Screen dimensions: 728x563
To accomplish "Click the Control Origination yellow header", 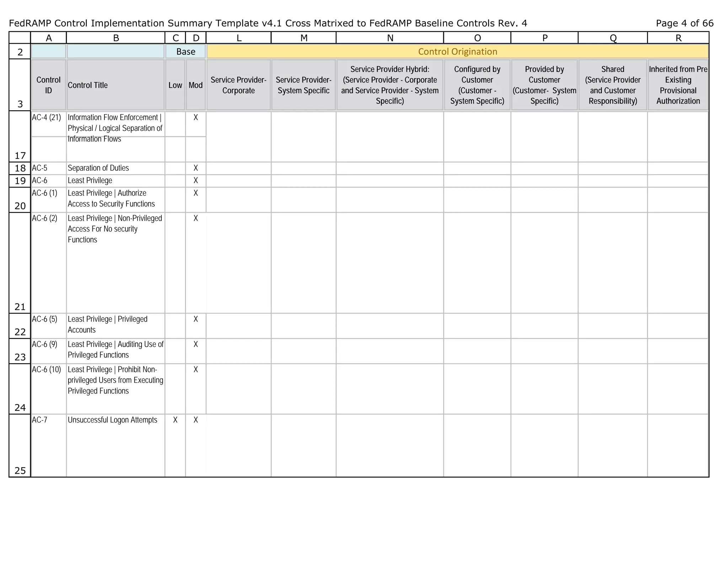I will pyautogui.click(x=457, y=52).
